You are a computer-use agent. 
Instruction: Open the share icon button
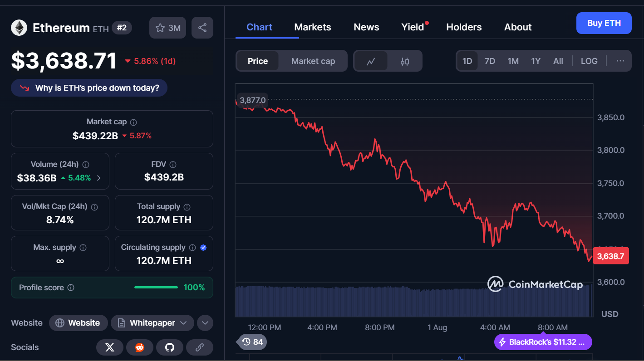coord(202,28)
